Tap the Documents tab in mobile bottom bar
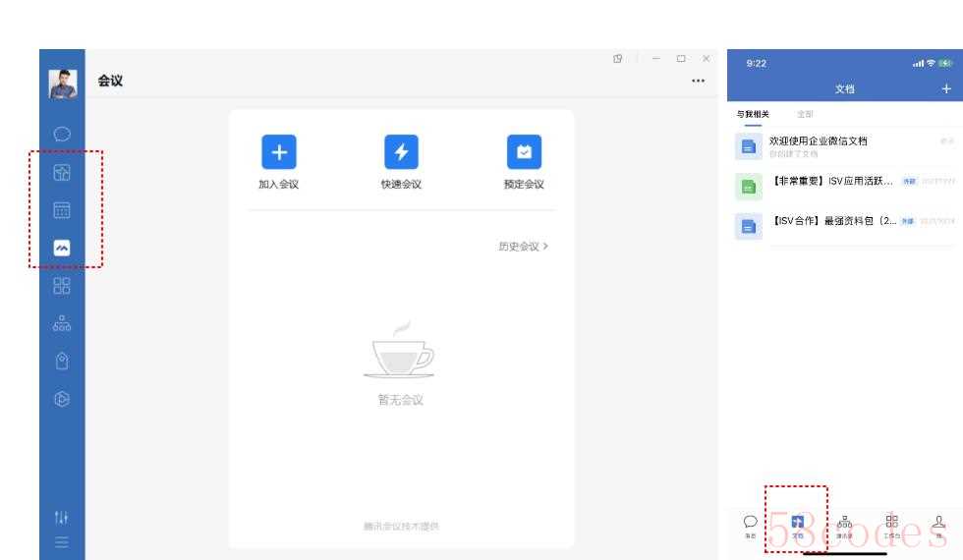Image resolution: width=963 pixels, height=560 pixels. pos(798,527)
